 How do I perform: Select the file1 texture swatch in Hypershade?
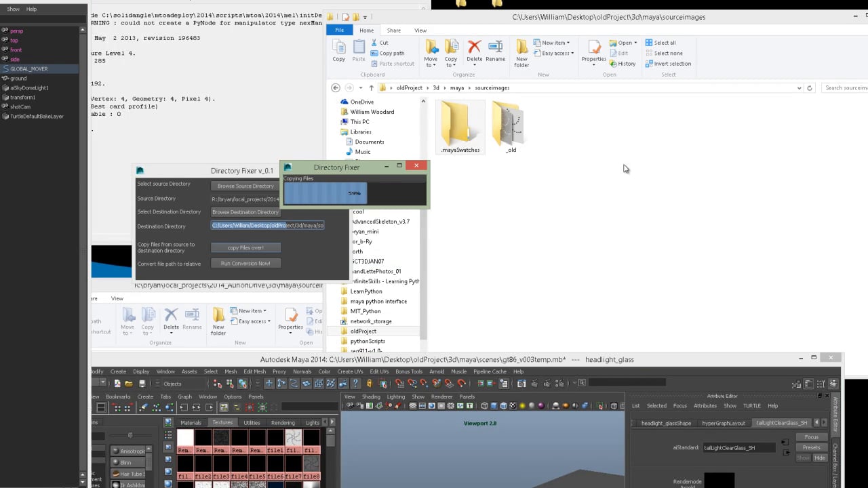tap(275, 441)
